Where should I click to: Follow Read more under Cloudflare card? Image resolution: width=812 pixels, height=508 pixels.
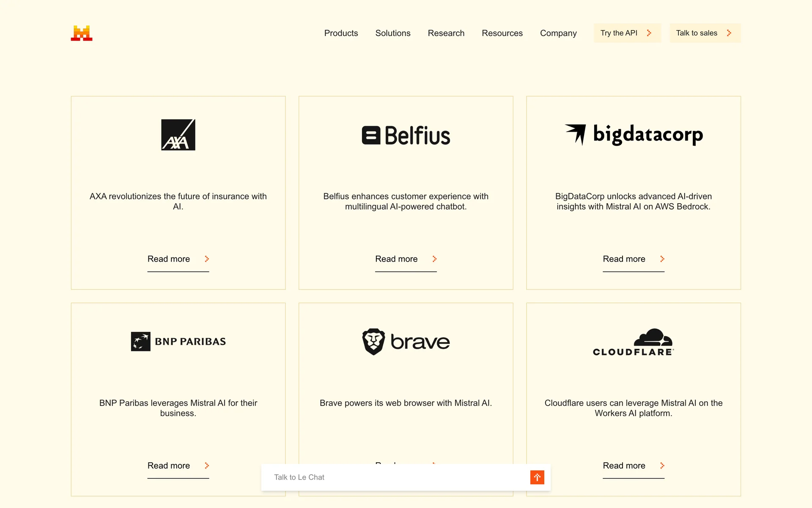pyautogui.click(x=633, y=466)
